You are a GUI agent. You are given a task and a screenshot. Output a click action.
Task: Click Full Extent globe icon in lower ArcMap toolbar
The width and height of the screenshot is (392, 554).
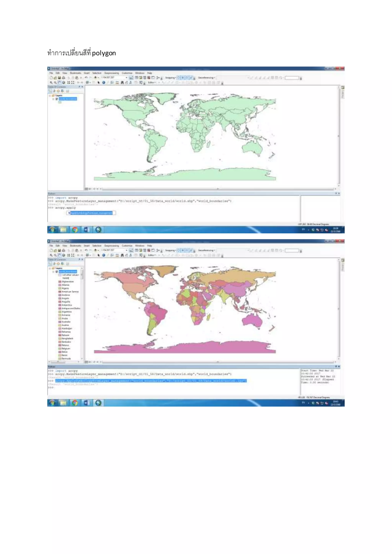[64, 255]
